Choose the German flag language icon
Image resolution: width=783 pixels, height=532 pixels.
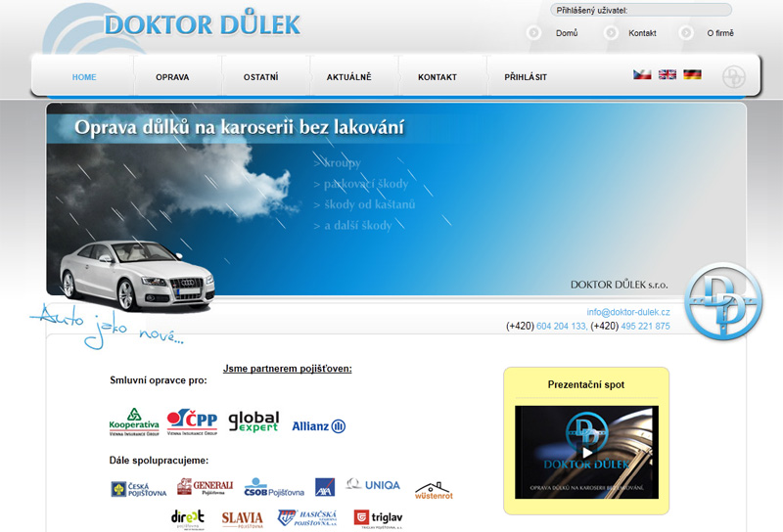(692, 74)
